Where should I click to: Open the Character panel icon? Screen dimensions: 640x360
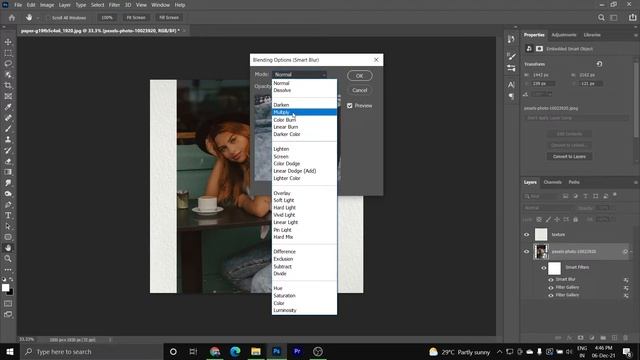[x=511, y=85]
